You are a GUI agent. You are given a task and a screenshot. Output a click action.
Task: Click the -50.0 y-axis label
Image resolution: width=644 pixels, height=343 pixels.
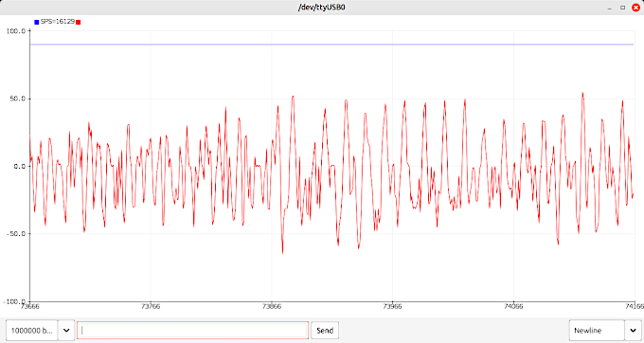pyautogui.click(x=16, y=234)
